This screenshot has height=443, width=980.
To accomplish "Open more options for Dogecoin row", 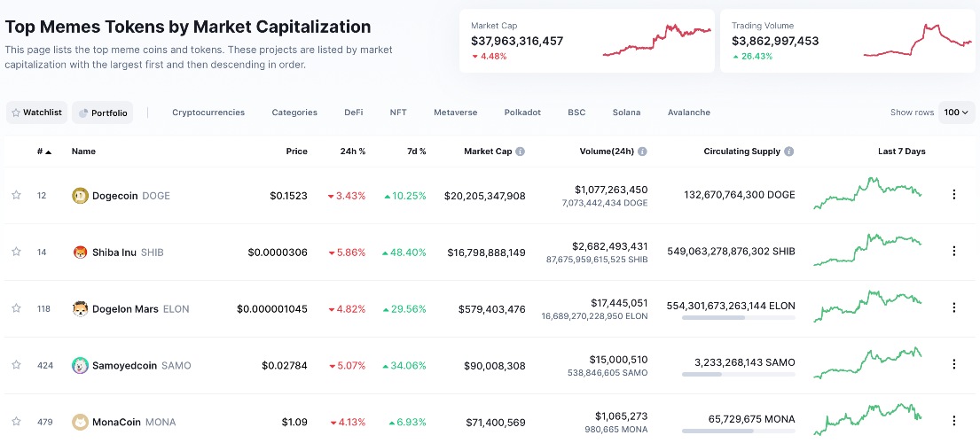I will pos(953,195).
